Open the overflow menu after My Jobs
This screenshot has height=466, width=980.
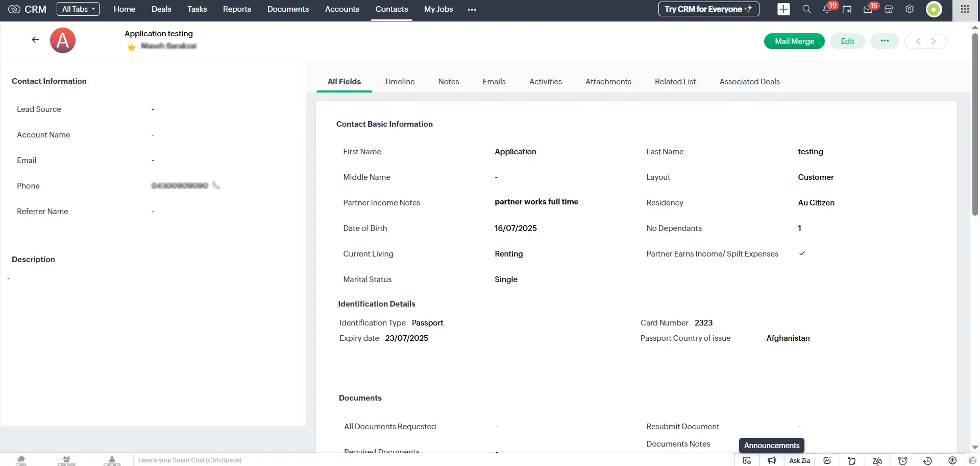pyautogui.click(x=472, y=9)
